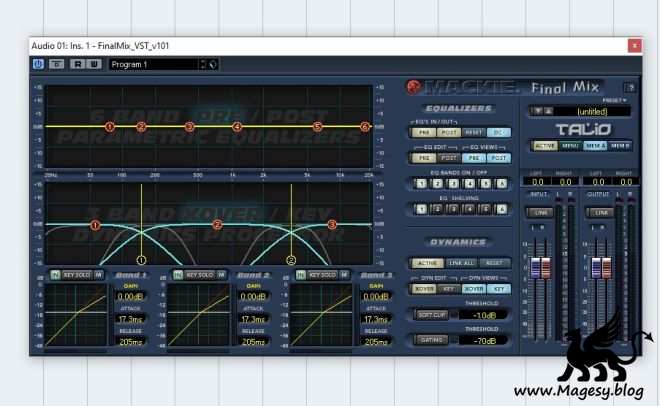
Task: Click the Dynamics RESET button
Action: click(495, 263)
